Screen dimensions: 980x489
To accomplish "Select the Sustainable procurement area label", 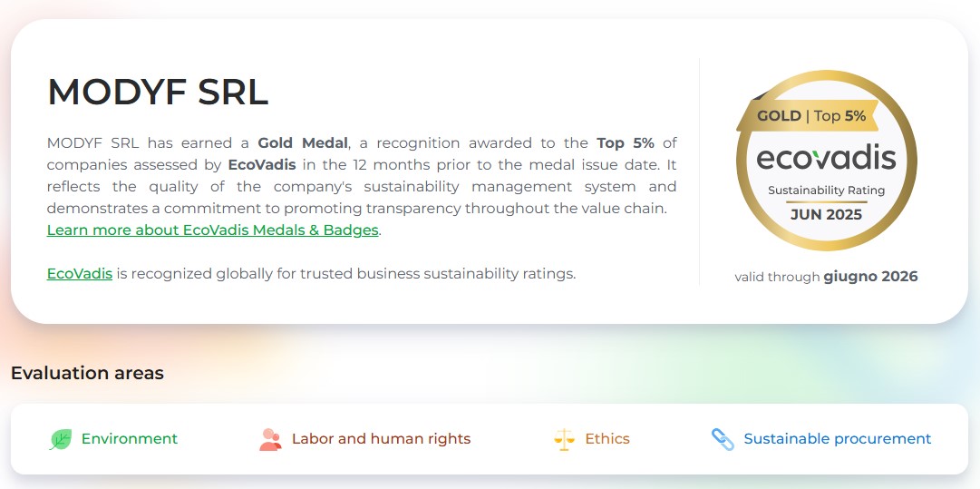I will click(x=837, y=439).
